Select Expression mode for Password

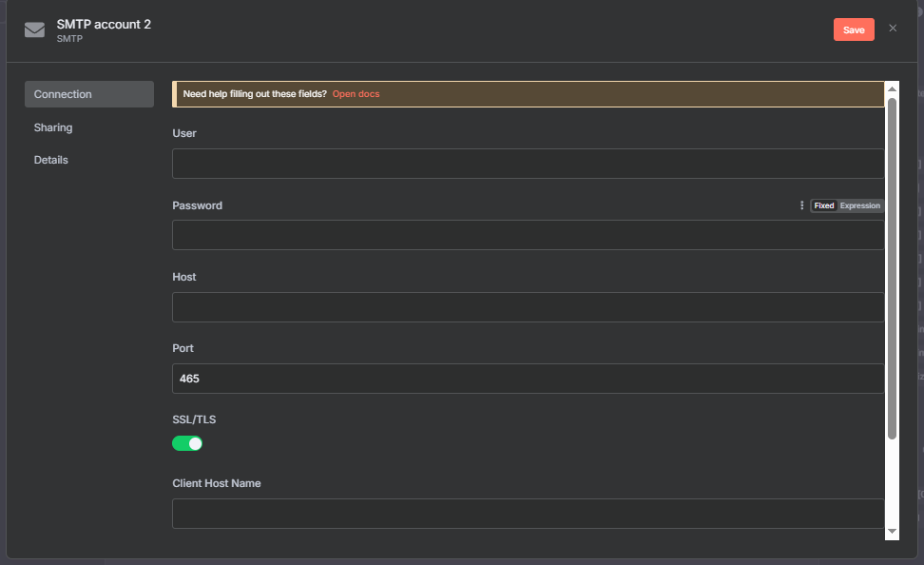859,205
